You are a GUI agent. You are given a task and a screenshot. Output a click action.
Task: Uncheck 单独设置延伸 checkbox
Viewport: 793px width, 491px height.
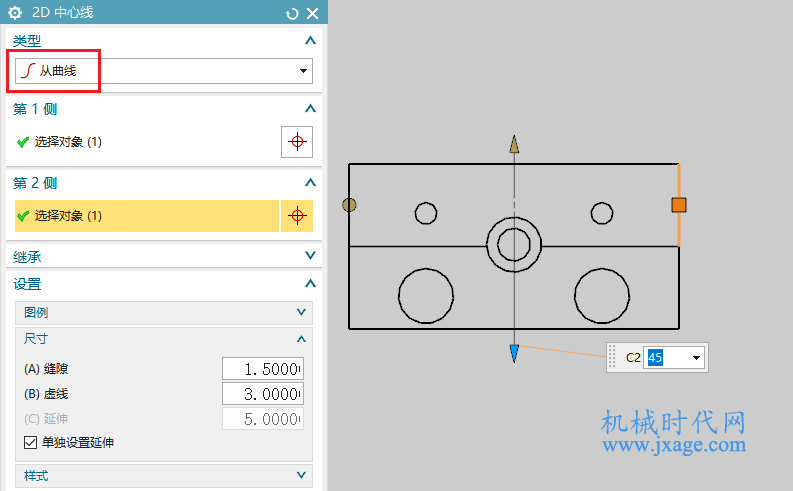[x=30, y=442]
